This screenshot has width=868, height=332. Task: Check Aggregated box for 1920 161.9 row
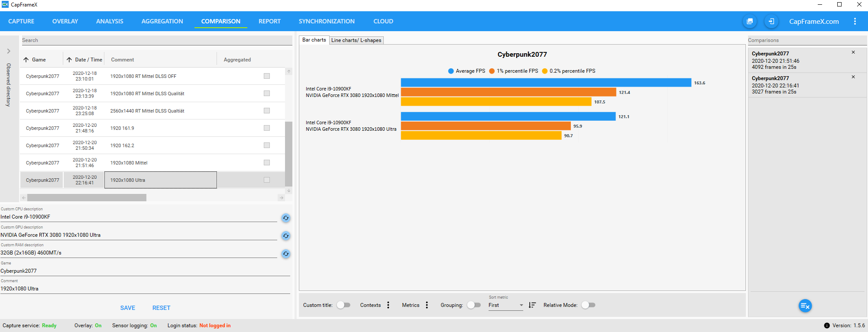pyautogui.click(x=267, y=128)
